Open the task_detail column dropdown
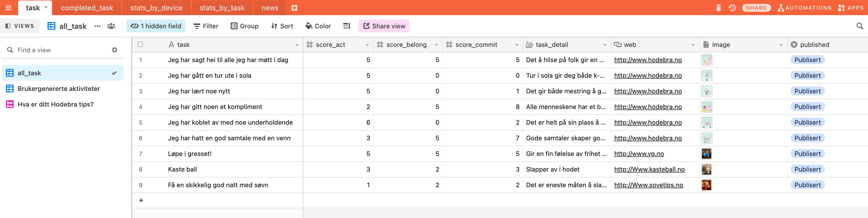Image resolution: width=868 pixels, height=218 pixels. pos(605,45)
